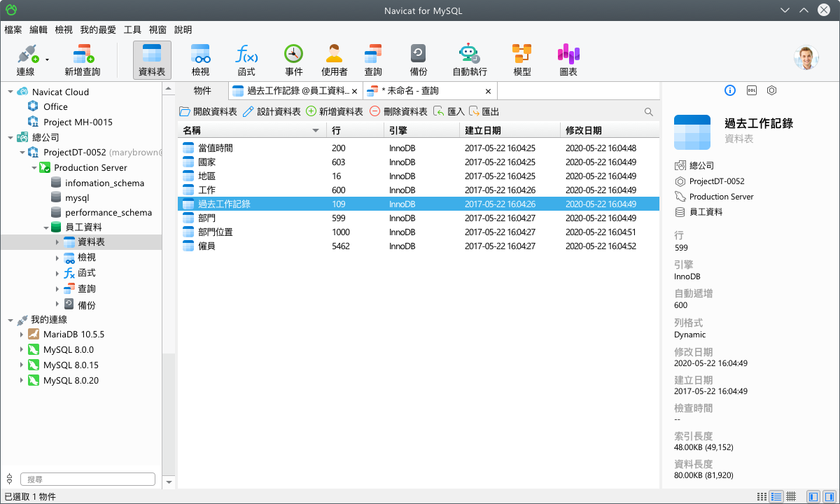Expand the 函式 node in the tree
This screenshot has width=840, height=504.
point(57,273)
